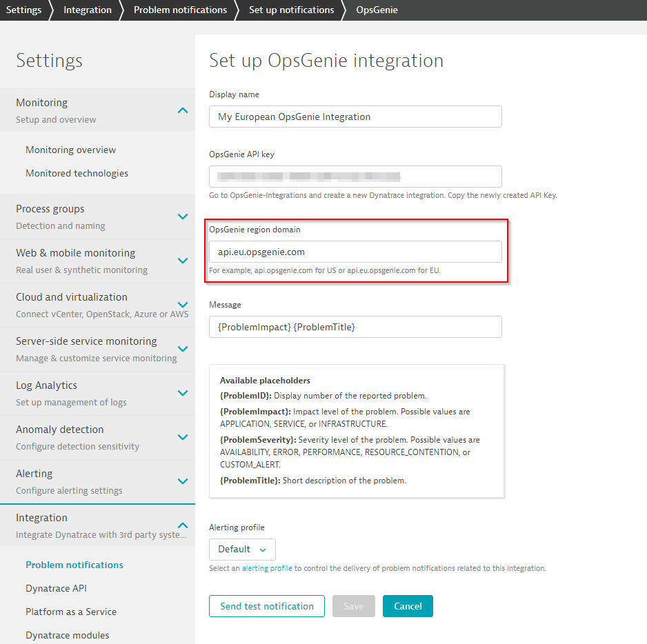Select the Log Analytics header
The width and height of the screenshot is (647, 644).
click(x=97, y=394)
